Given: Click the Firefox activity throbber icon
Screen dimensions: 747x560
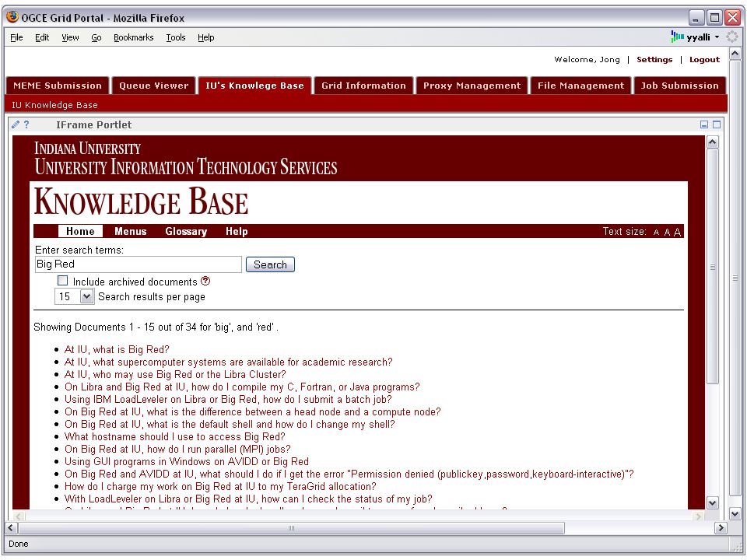Looking at the screenshot, I should 732,37.
